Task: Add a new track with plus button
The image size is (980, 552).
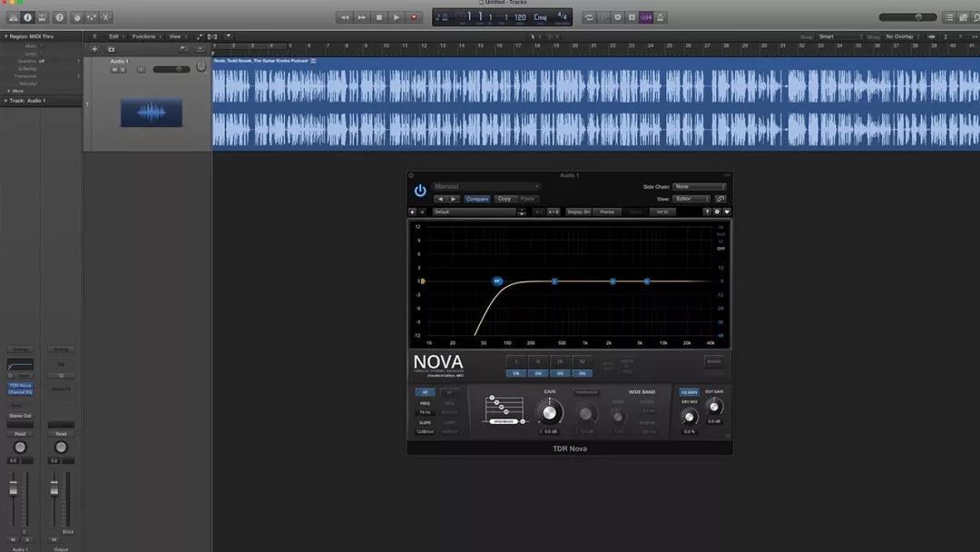Action: coord(94,49)
